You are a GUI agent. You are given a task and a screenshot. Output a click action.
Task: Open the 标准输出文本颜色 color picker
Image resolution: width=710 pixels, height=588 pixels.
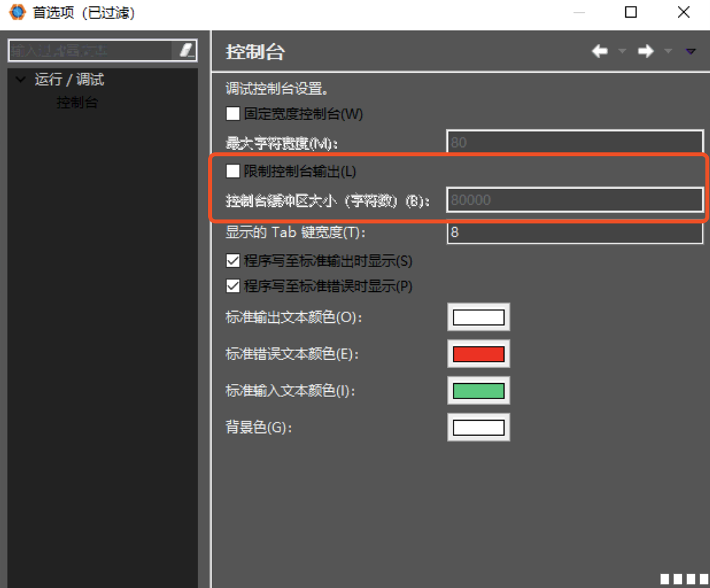pyautogui.click(x=478, y=318)
